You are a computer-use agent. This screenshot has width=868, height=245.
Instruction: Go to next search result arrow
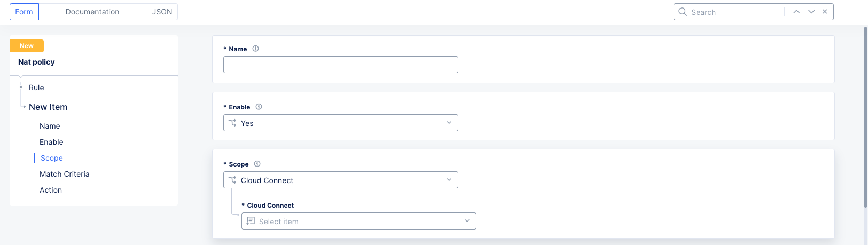(811, 12)
